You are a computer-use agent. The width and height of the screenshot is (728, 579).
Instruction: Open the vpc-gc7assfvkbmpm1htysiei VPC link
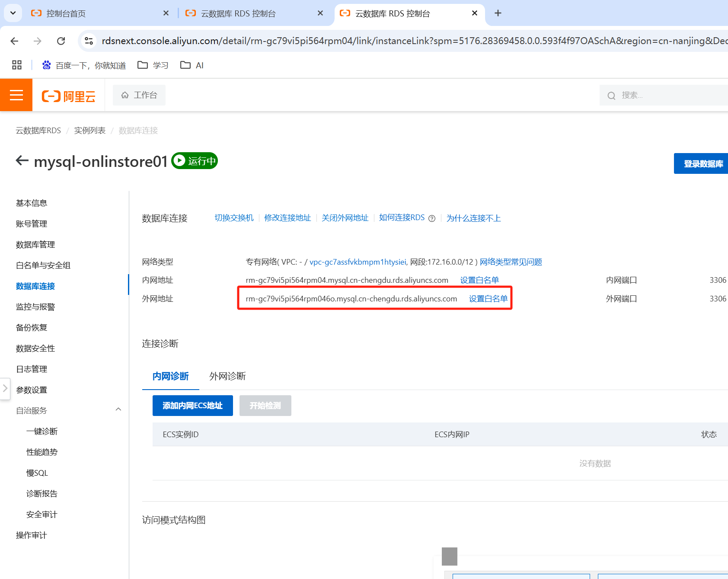click(x=358, y=262)
